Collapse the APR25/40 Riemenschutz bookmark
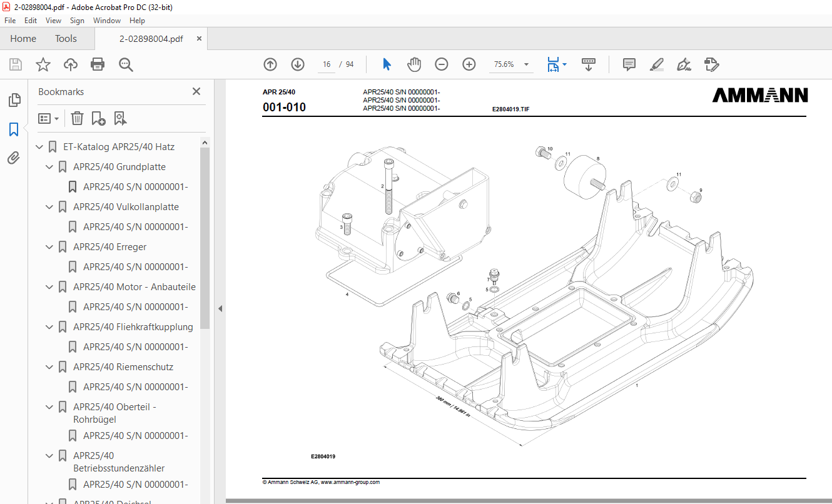 click(x=49, y=367)
